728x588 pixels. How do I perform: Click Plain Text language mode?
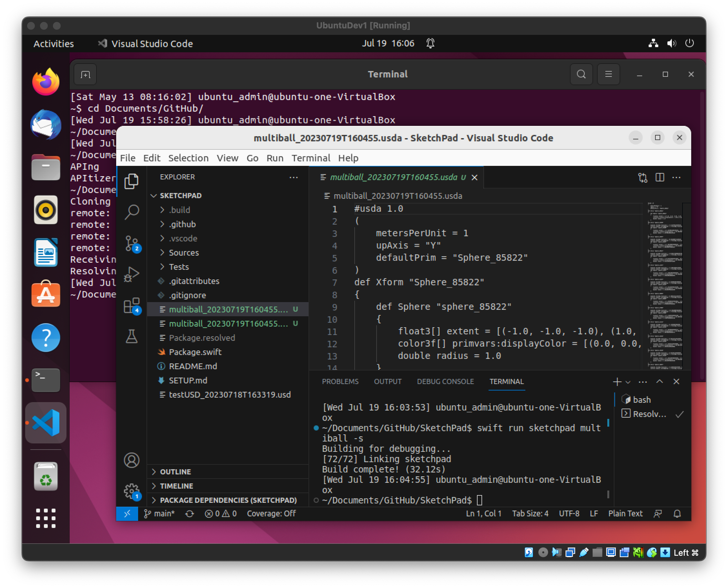(x=625, y=513)
